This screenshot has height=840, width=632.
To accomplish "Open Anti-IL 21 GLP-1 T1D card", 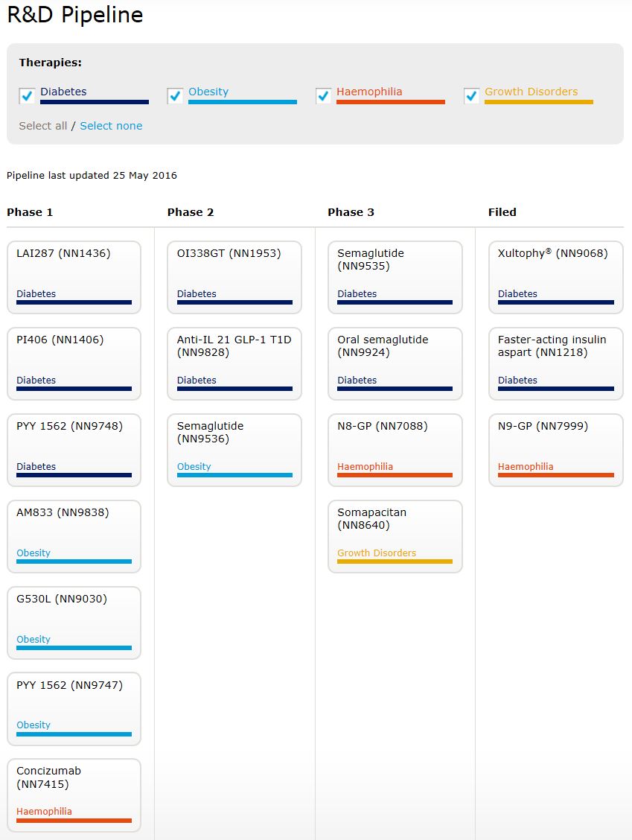I will tap(234, 363).
